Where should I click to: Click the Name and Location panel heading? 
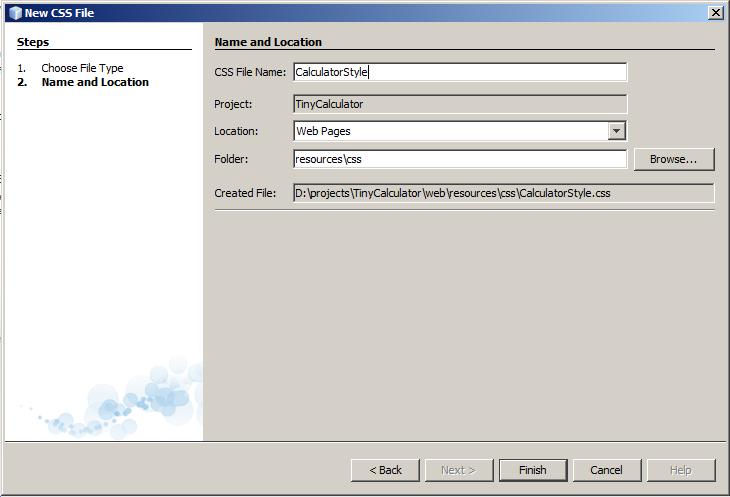pos(268,42)
